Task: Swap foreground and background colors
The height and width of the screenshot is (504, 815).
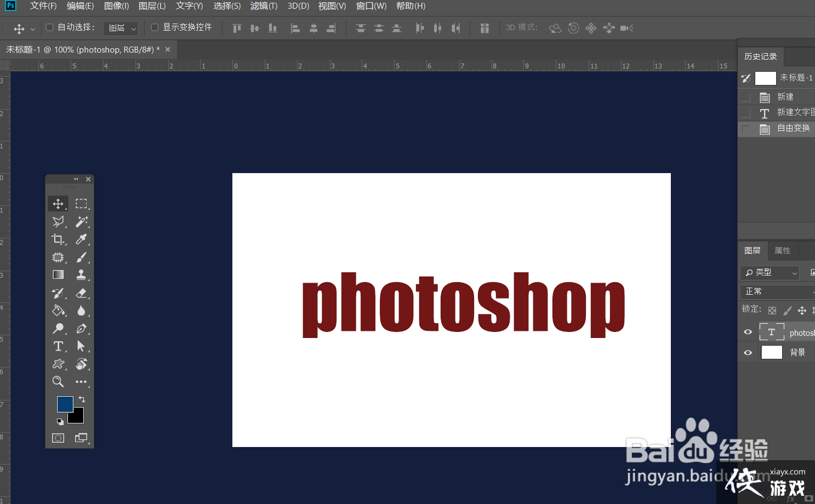Action: pyautogui.click(x=82, y=399)
